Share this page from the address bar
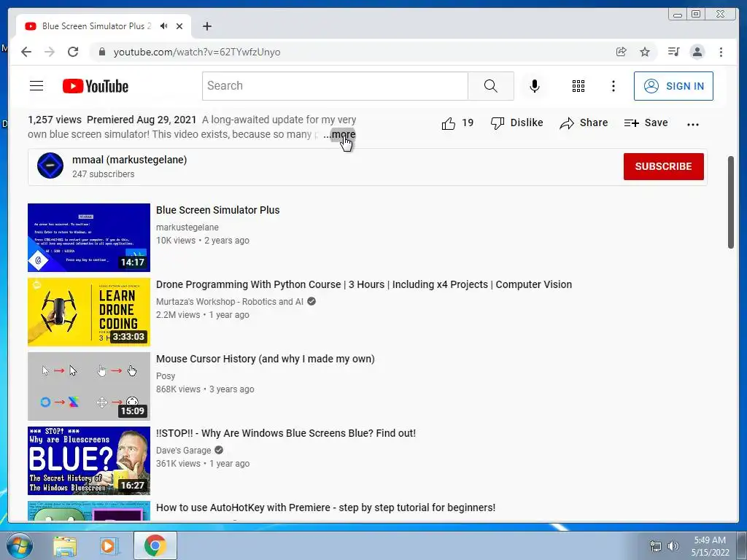This screenshot has height=560, width=747. point(621,52)
